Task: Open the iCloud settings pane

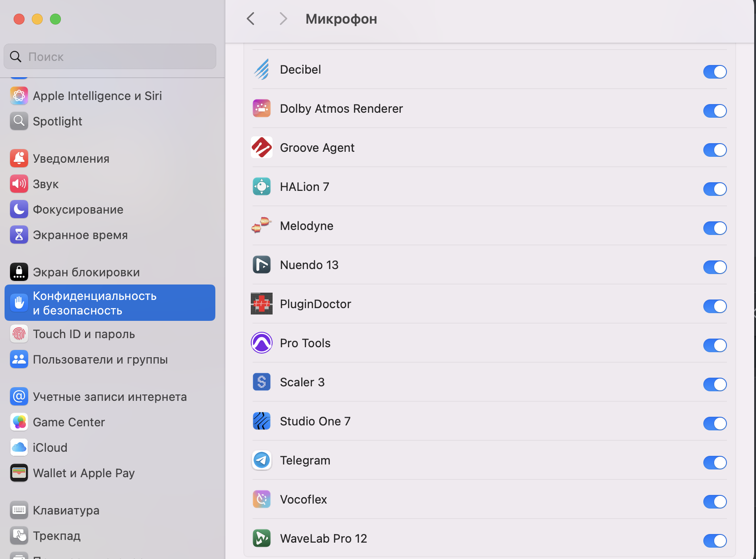Action: coord(110,448)
